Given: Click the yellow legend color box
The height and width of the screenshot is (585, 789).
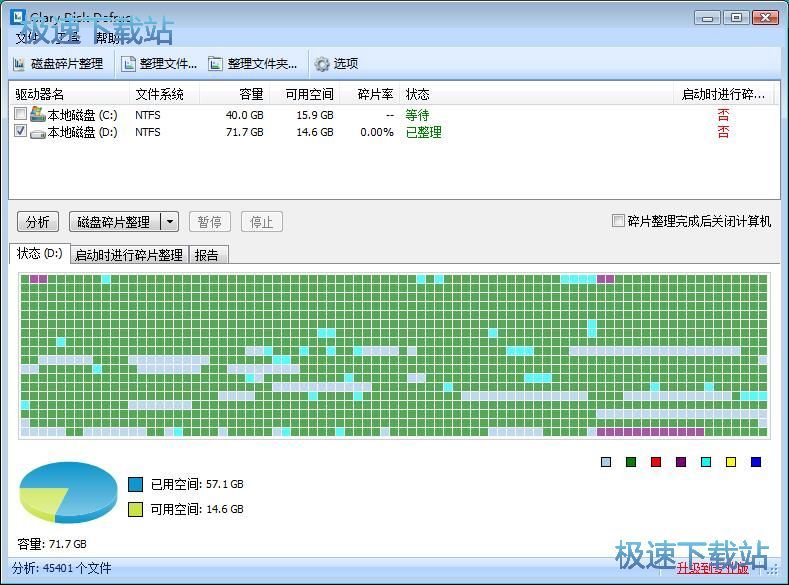Looking at the screenshot, I should pyautogui.click(x=731, y=462).
